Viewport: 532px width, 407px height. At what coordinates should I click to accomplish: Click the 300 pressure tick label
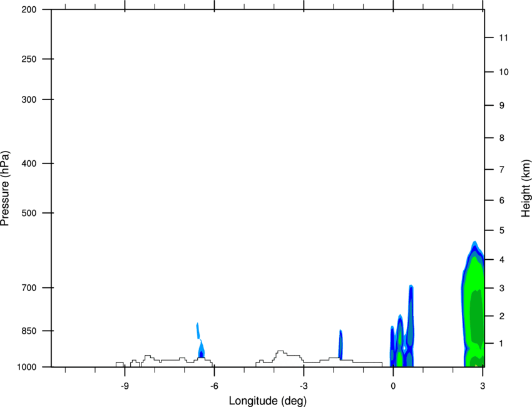(x=29, y=100)
